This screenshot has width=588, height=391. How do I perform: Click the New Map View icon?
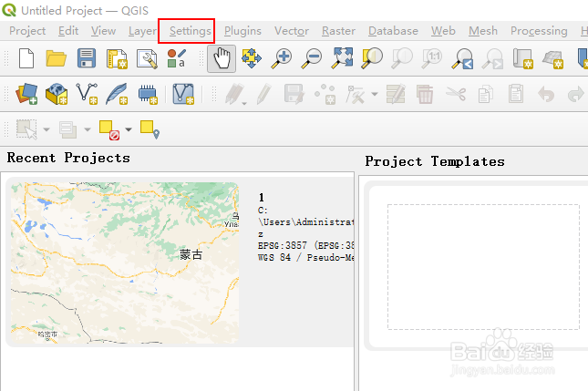pos(522,58)
